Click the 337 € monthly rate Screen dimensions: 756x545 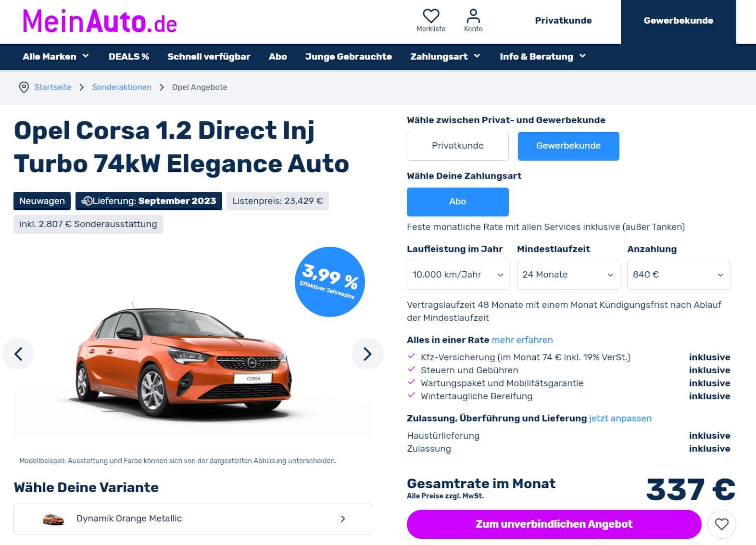pyautogui.click(x=691, y=490)
